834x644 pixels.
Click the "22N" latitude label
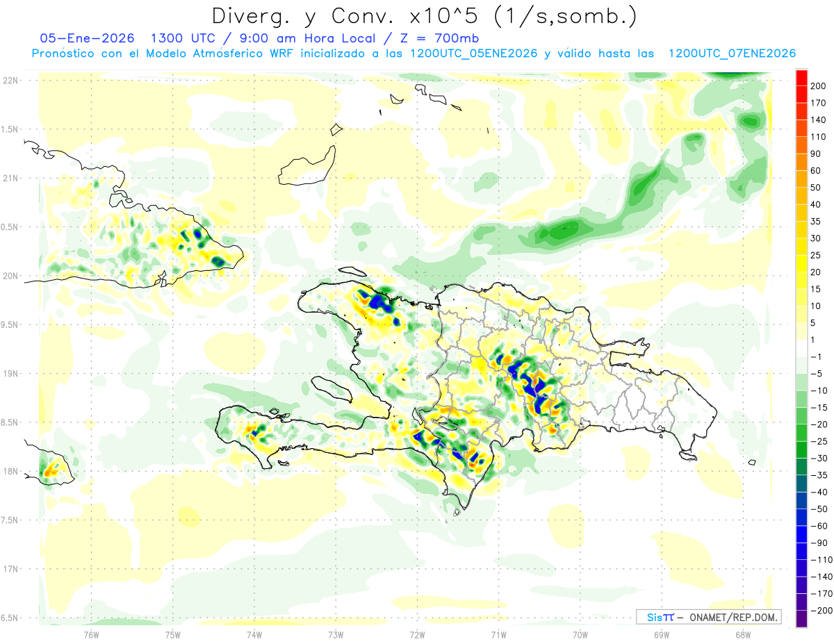pos(12,81)
